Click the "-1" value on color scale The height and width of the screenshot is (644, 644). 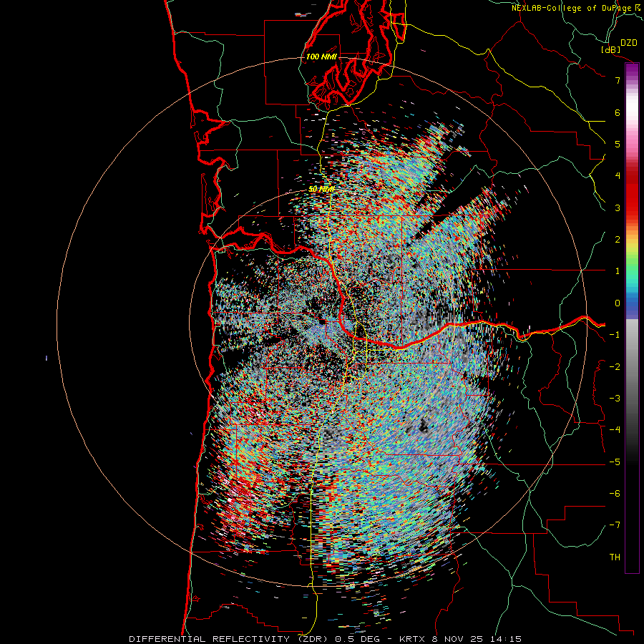[615, 335]
